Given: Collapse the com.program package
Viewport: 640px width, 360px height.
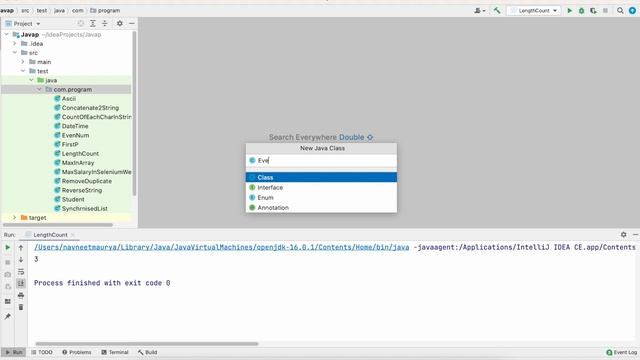Looking at the screenshot, I should point(39,89).
